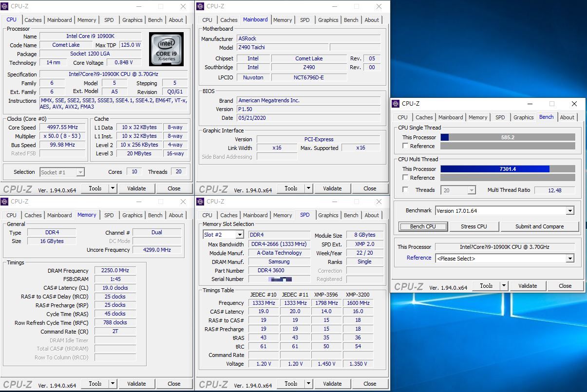This screenshot has width=587, height=392.
Task: Click the CPU-Z icon in SPD window title bar
Action: click(201, 202)
